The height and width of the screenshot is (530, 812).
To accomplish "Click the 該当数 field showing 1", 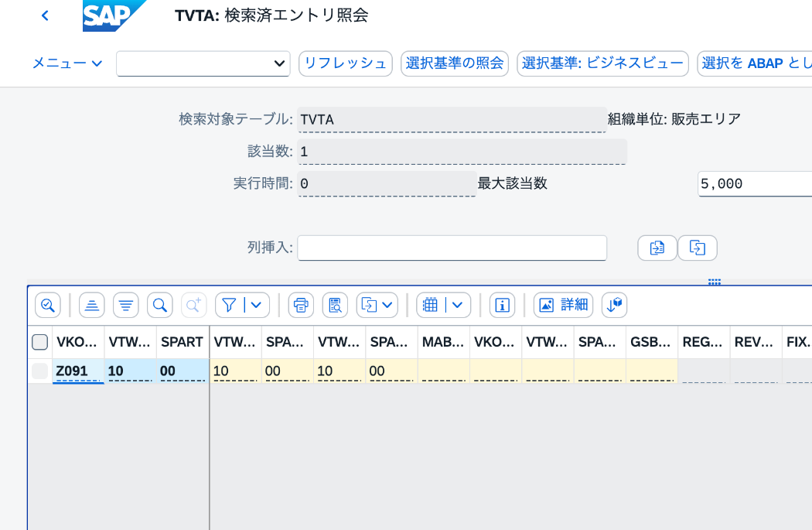I will 462,152.
